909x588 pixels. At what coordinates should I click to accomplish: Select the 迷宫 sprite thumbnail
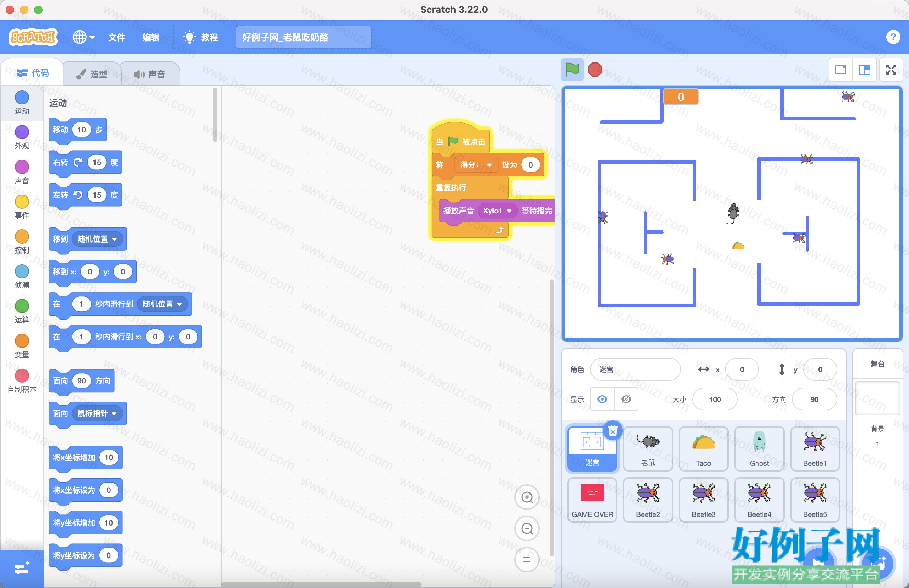click(x=592, y=449)
